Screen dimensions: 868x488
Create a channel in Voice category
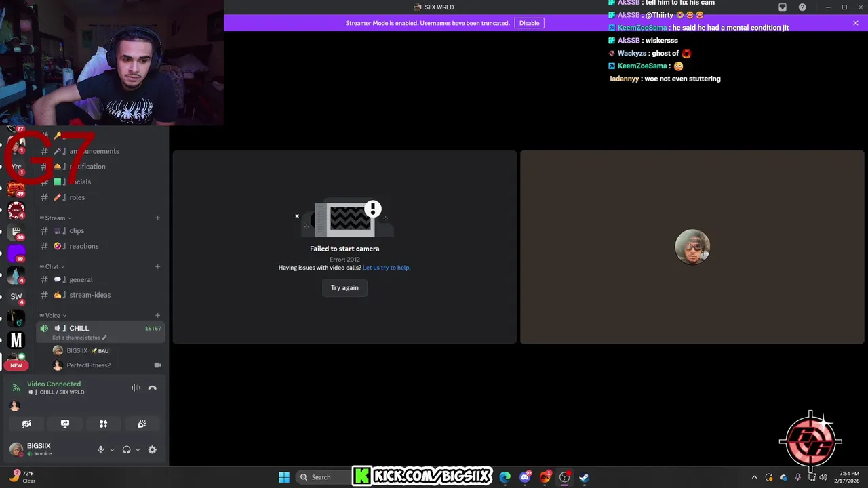click(x=157, y=315)
